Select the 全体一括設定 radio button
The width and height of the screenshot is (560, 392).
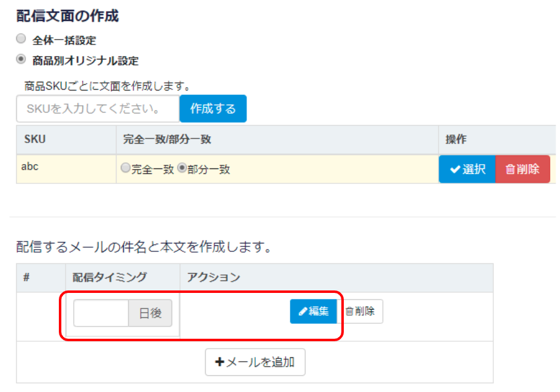pyautogui.click(x=21, y=38)
